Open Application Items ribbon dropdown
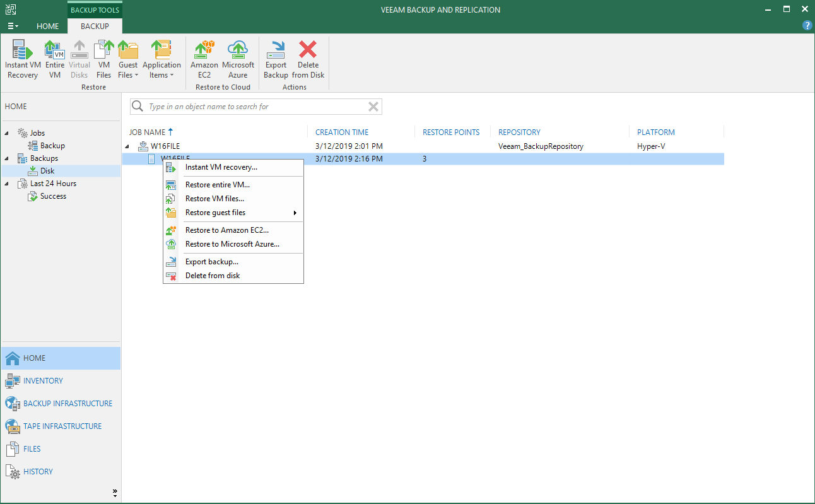 pyautogui.click(x=161, y=59)
